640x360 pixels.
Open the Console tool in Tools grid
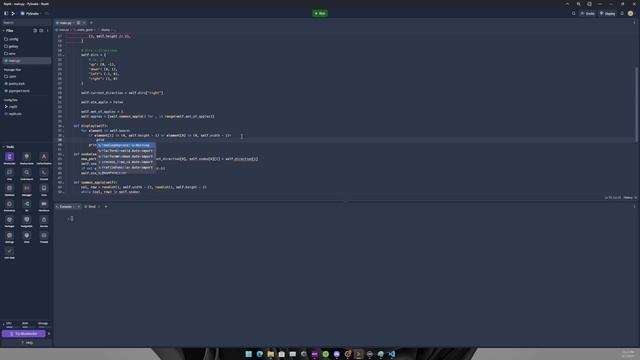click(44, 174)
